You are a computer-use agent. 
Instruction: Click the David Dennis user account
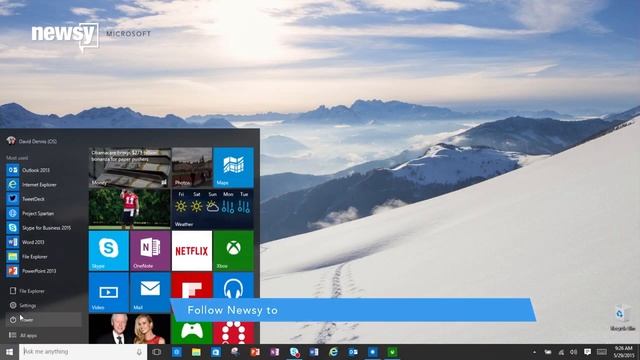click(32, 141)
